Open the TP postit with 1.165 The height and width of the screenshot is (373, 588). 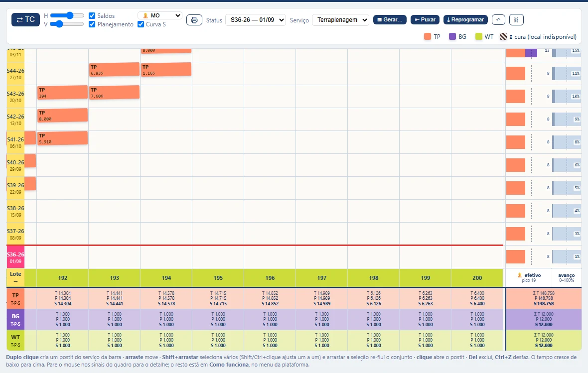[166, 69]
